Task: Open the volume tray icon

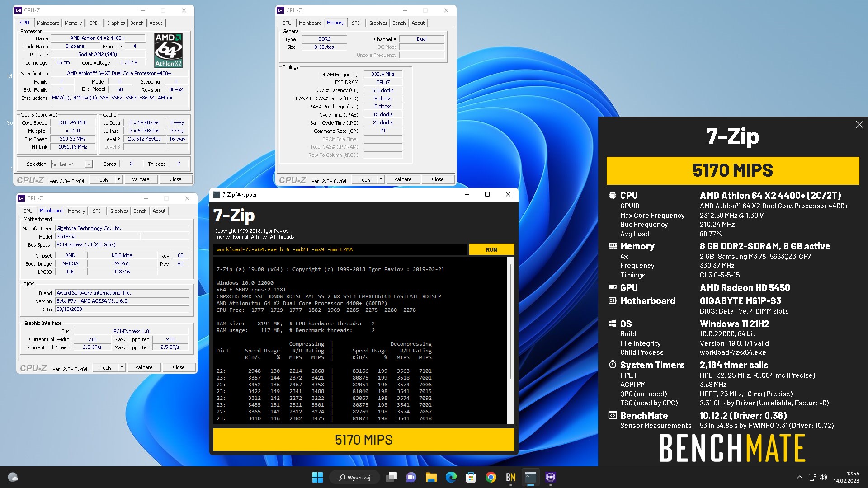Action: [823, 477]
